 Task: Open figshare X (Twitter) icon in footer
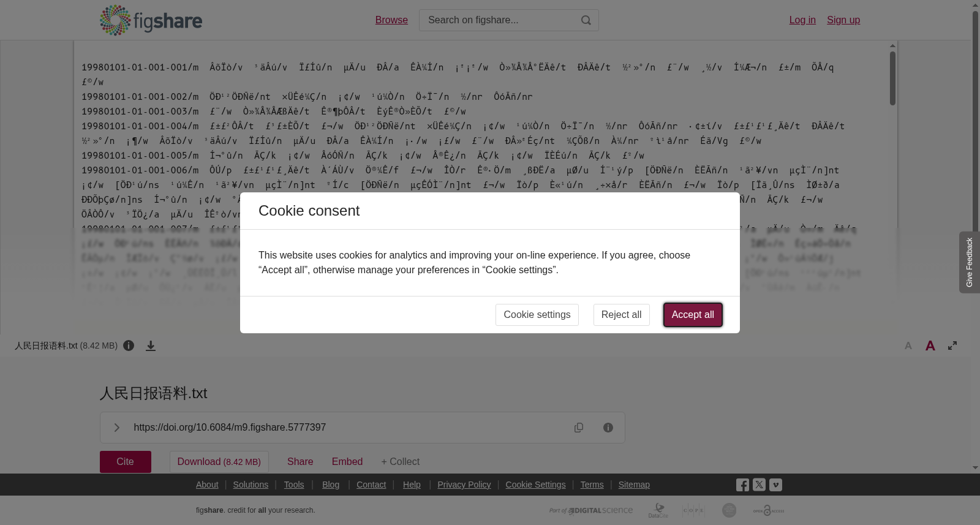[x=759, y=485]
